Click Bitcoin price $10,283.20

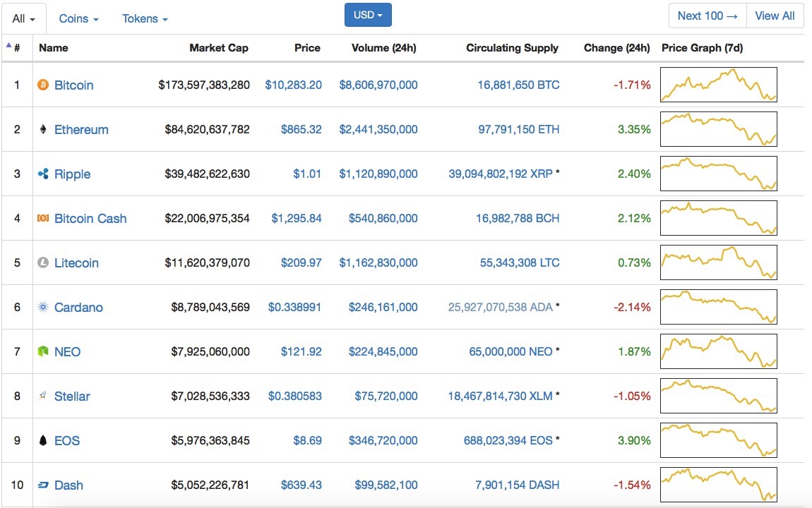click(x=293, y=85)
